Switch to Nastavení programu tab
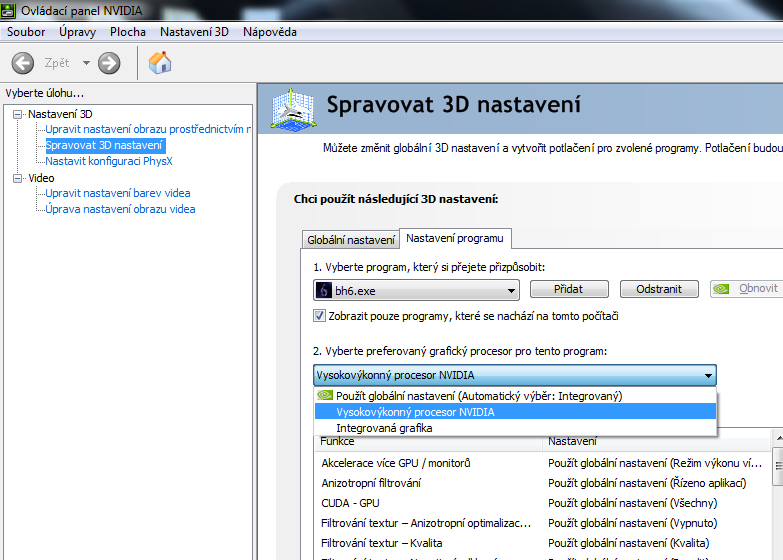Image resolution: width=783 pixels, height=560 pixels. point(455,238)
